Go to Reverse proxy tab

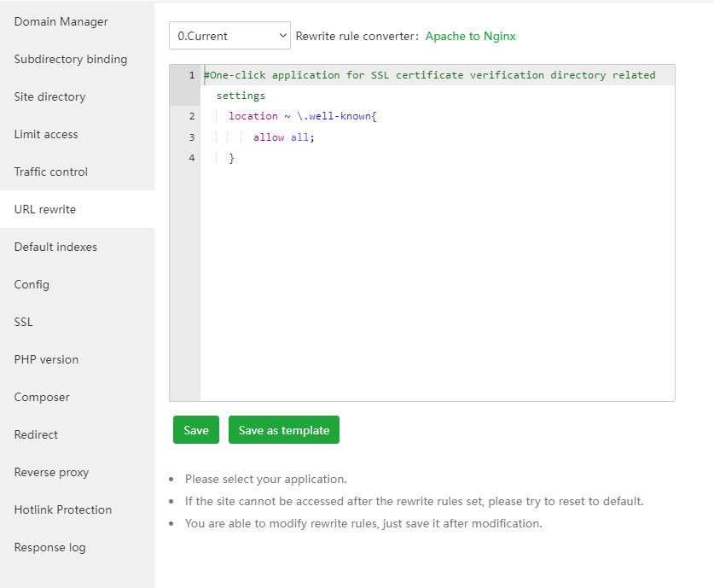51,472
